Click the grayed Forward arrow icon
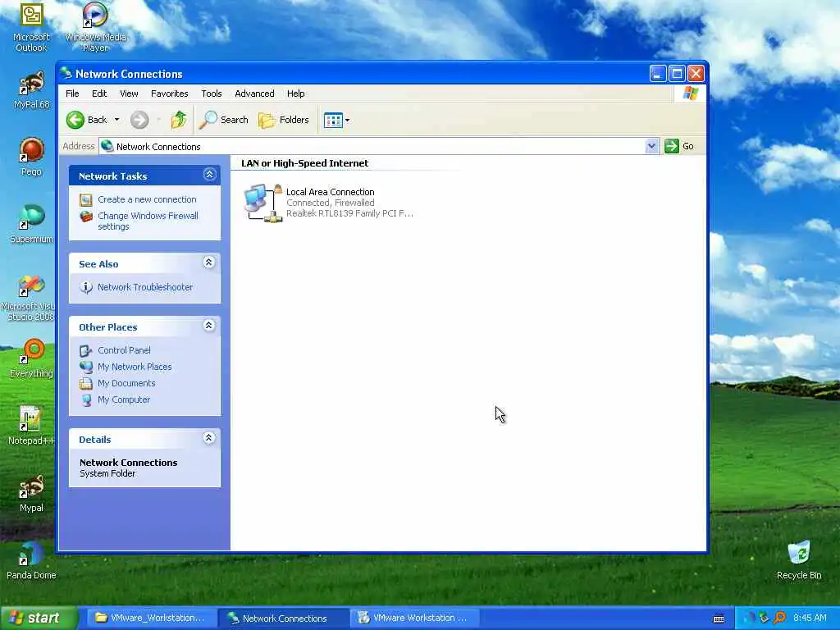The image size is (840, 630). pyautogui.click(x=139, y=120)
